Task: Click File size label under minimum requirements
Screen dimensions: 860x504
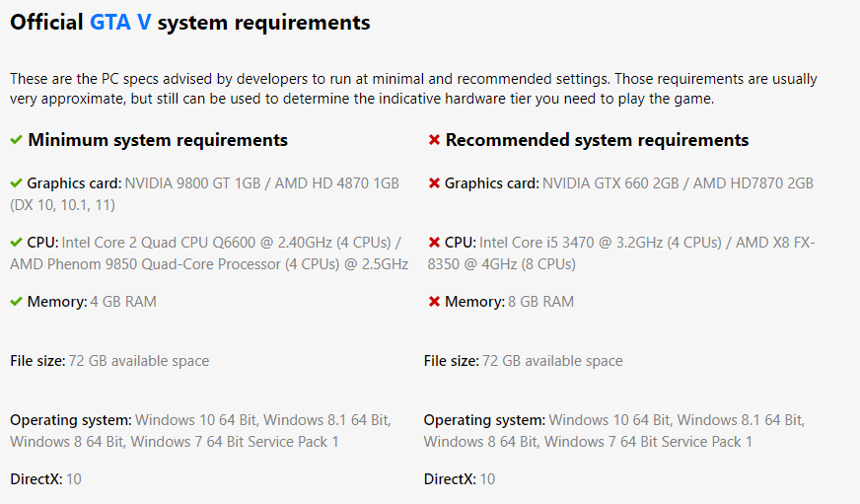Action: [x=37, y=361]
